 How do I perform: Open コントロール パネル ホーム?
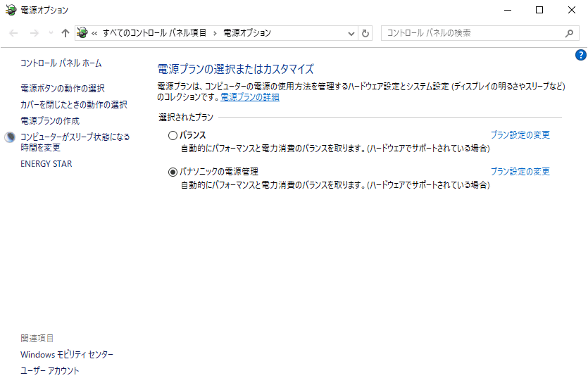(x=61, y=63)
